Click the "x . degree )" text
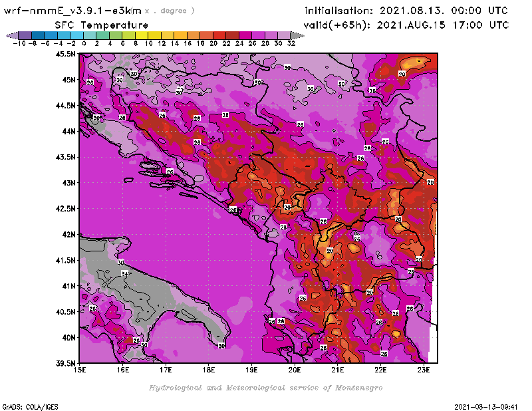 pos(170,11)
